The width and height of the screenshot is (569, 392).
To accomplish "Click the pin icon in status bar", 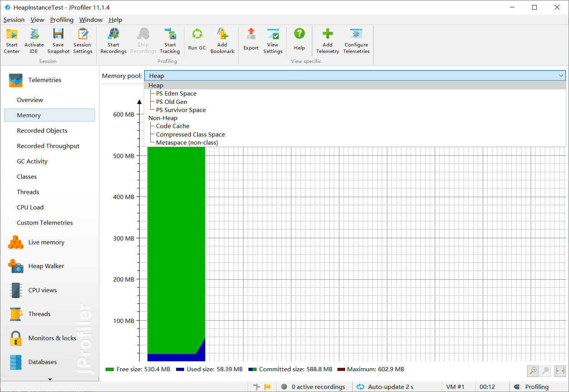I will click(257, 387).
